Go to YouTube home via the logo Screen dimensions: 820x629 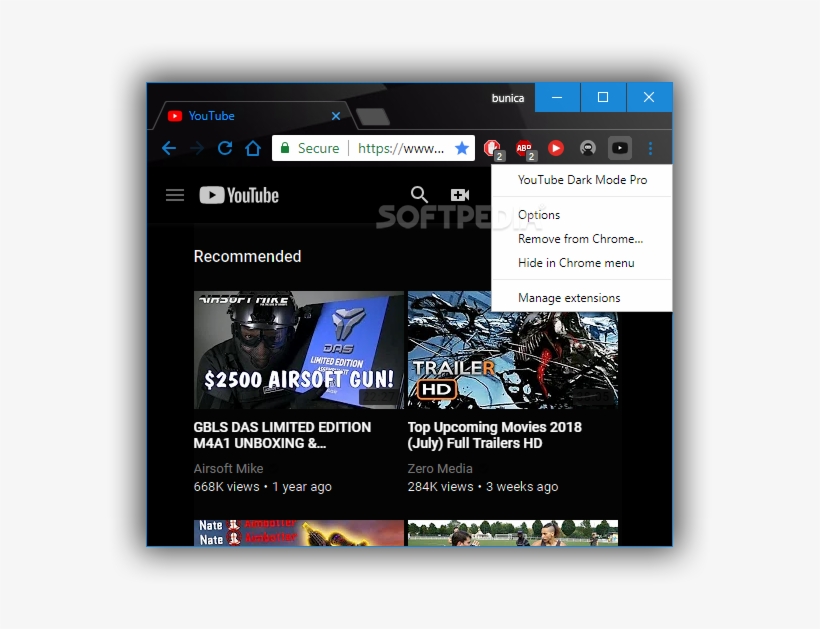tap(239, 196)
